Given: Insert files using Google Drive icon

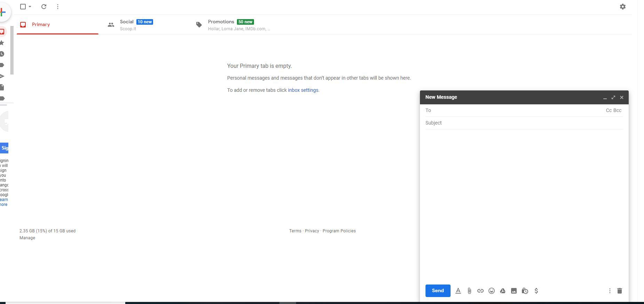Looking at the screenshot, I should click(503, 291).
